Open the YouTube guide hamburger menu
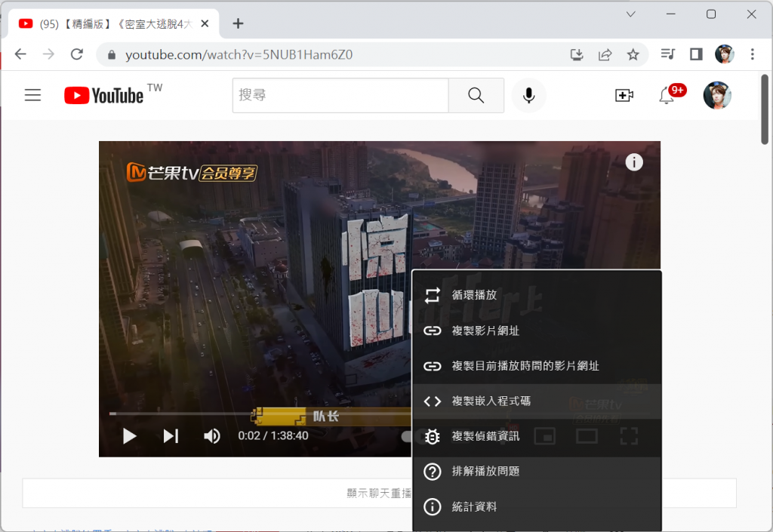 (x=33, y=94)
